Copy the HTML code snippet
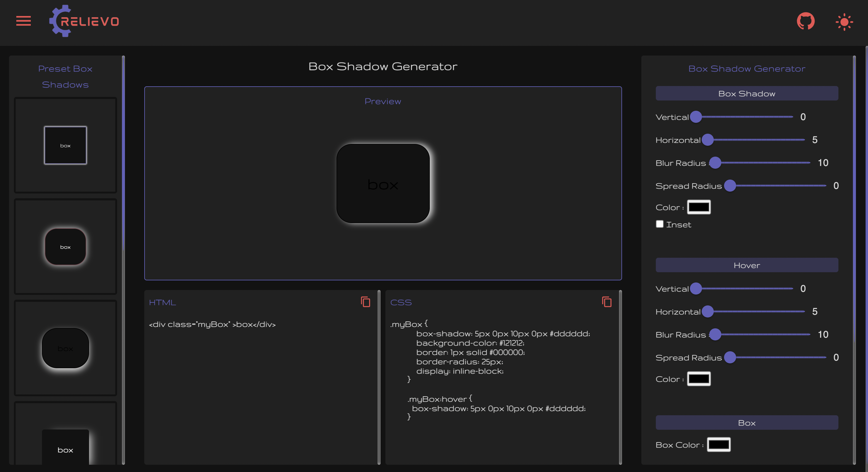The height and width of the screenshot is (472, 868). pyautogui.click(x=365, y=302)
